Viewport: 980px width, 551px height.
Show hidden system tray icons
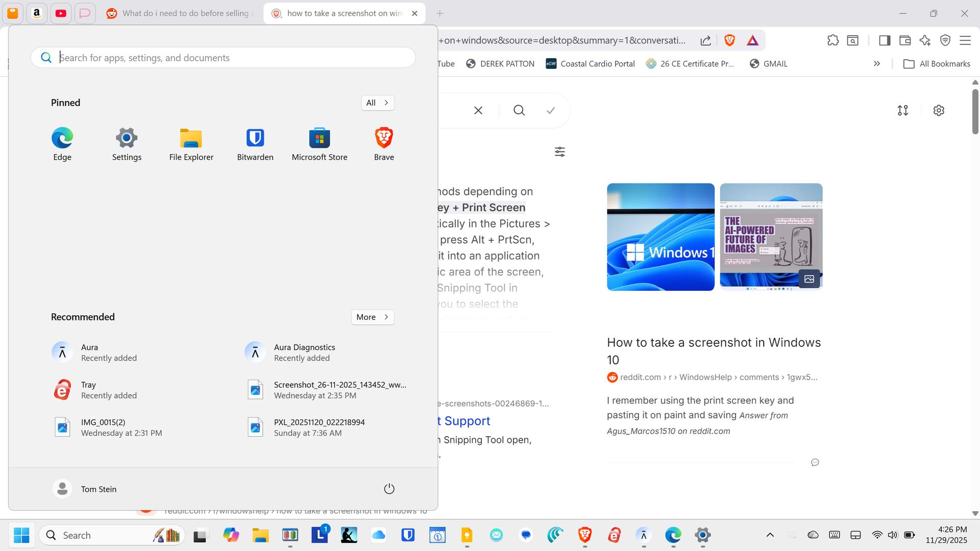pyautogui.click(x=770, y=535)
